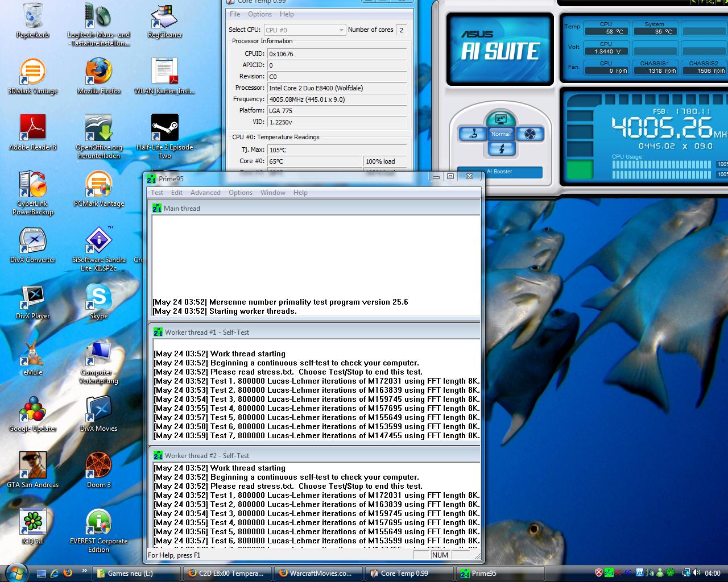Select SiSoftware Sandra Lite desktop icon
The width and height of the screenshot is (728, 582).
tap(98, 249)
